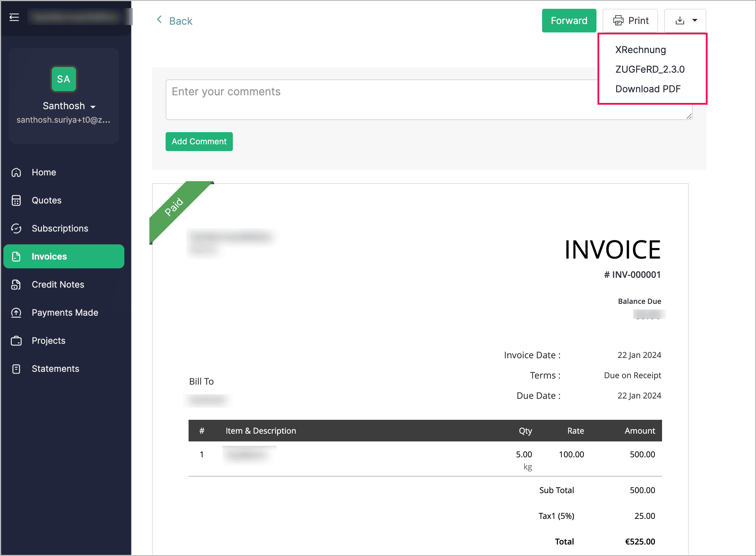The height and width of the screenshot is (556, 756).
Task: Click the Quotes calculator icon
Action: [x=16, y=200]
